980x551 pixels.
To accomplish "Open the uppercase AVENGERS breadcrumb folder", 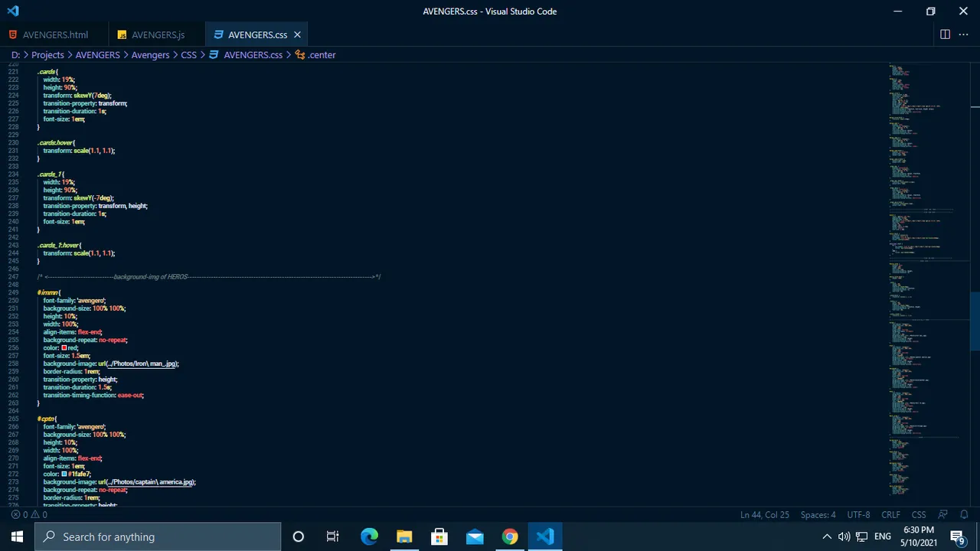I will [x=97, y=55].
